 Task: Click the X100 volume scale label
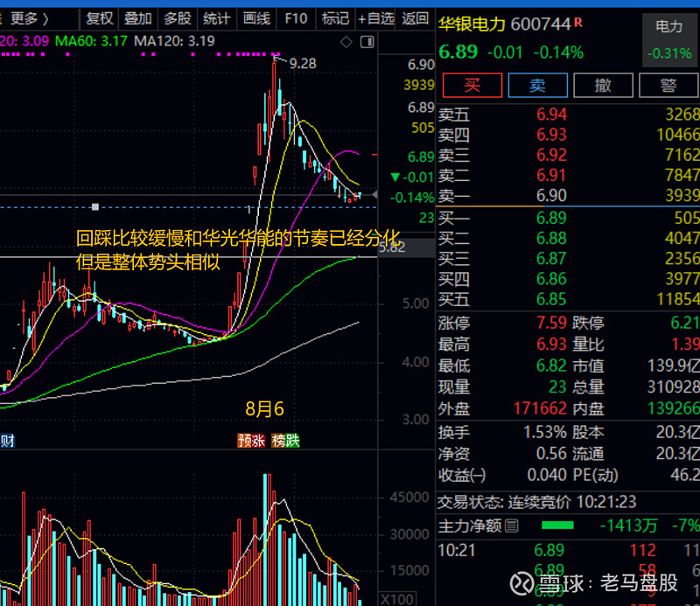(397, 599)
